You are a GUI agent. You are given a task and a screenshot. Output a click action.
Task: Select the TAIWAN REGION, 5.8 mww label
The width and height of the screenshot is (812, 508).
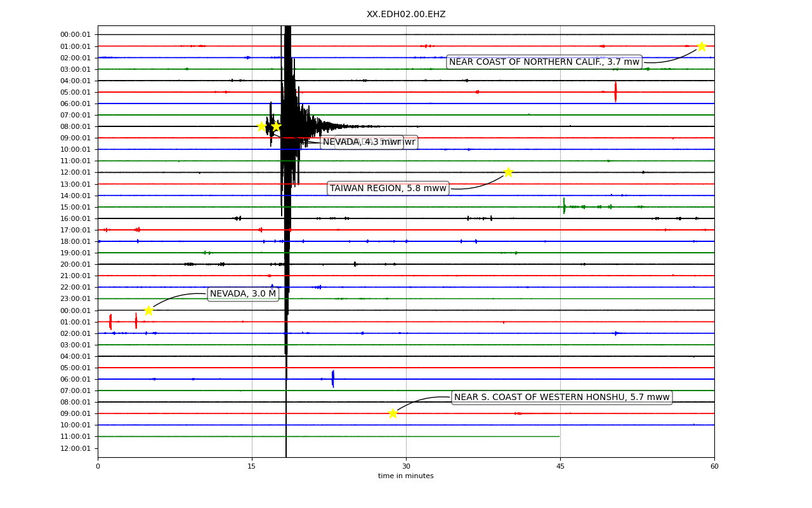pos(388,189)
